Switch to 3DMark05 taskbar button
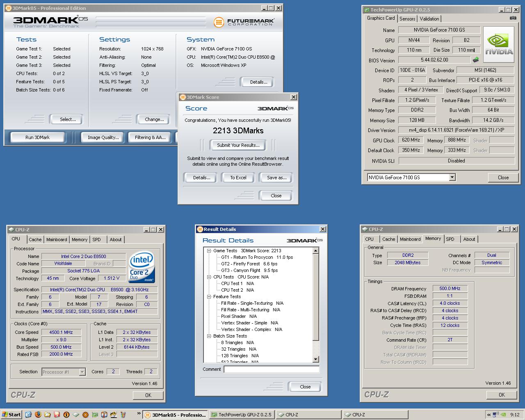 (x=176, y=415)
